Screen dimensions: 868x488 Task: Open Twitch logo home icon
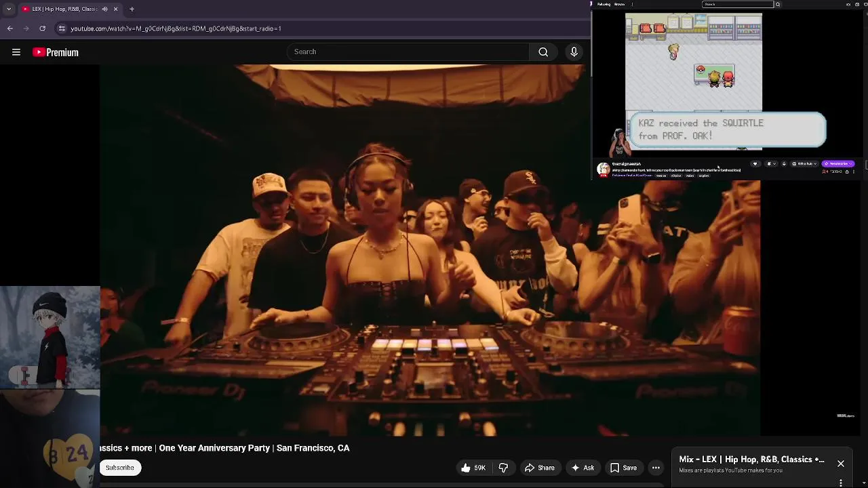pos(592,4)
